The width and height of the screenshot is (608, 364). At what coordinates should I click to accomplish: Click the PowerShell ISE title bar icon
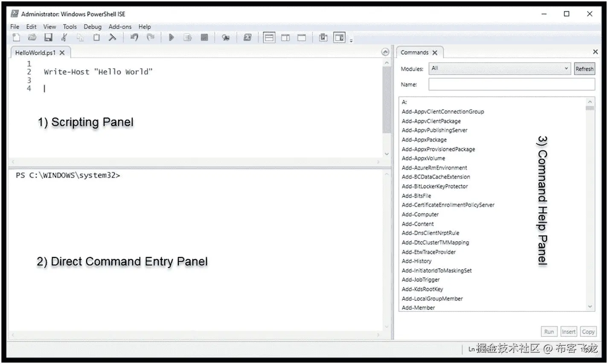15,14
